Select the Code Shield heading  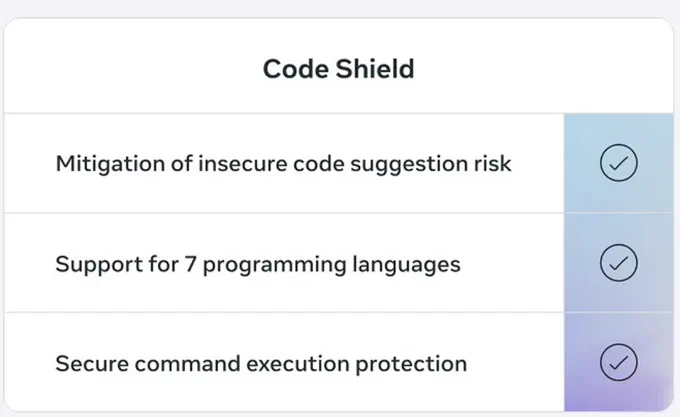(x=339, y=69)
